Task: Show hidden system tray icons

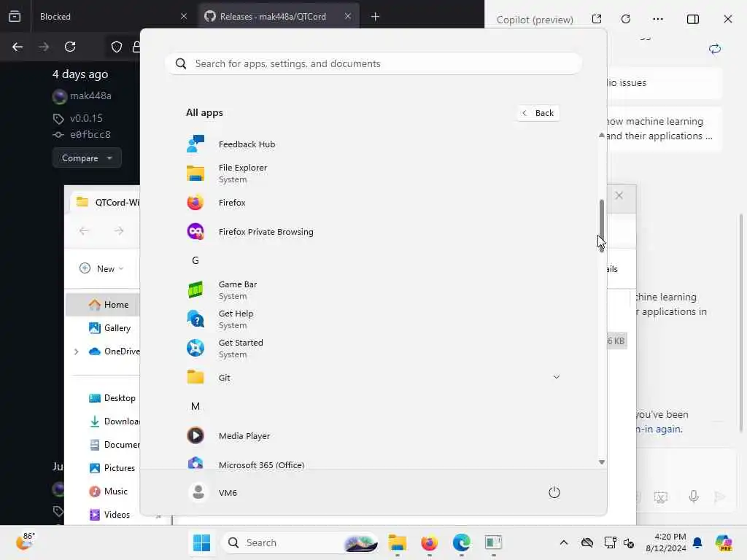Action: pyautogui.click(x=564, y=542)
